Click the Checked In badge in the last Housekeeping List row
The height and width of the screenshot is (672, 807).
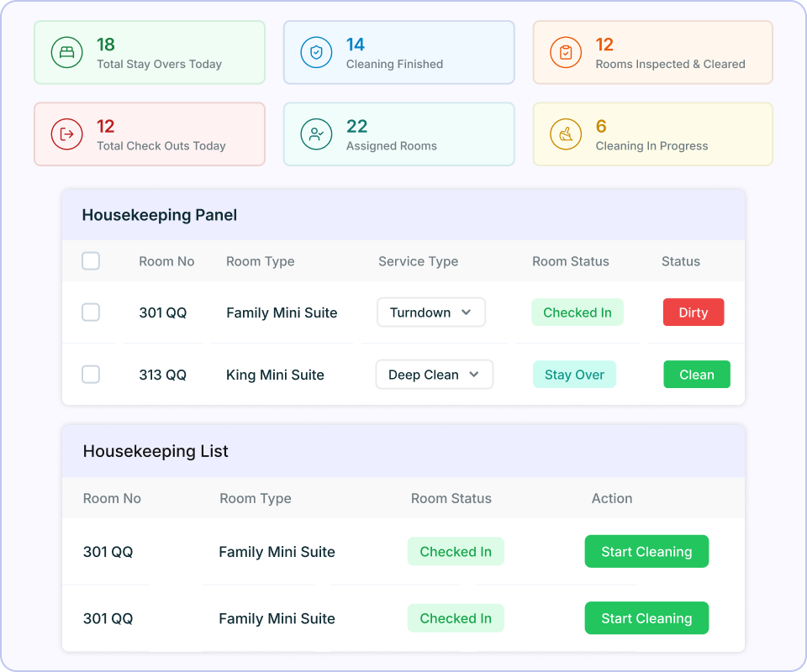tap(456, 618)
